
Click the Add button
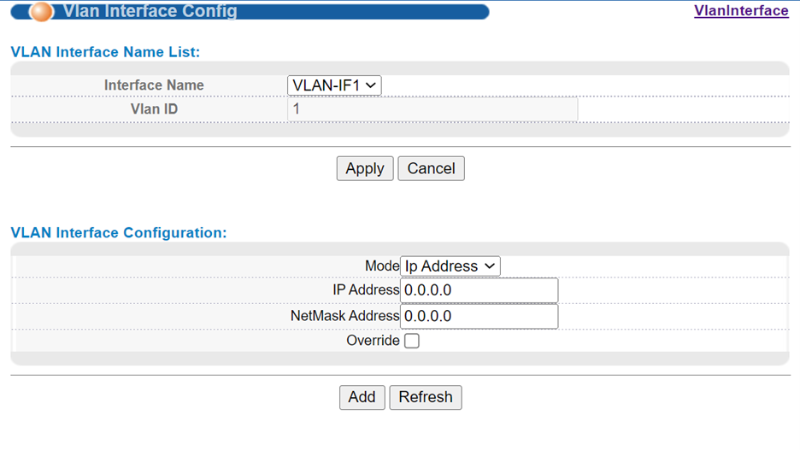(x=361, y=397)
